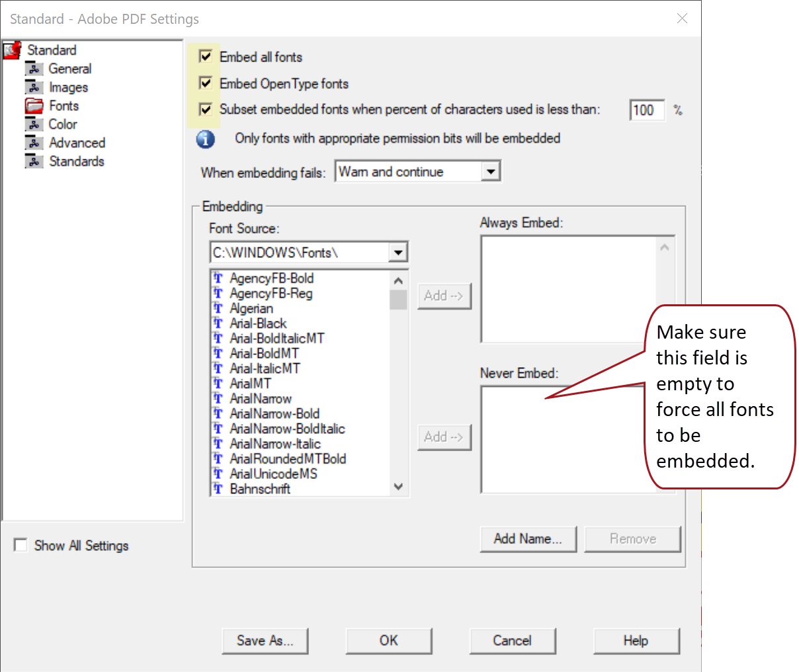Click the OK button
Image resolution: width=799 pixels, height=672 pixels.
point(389,641)
